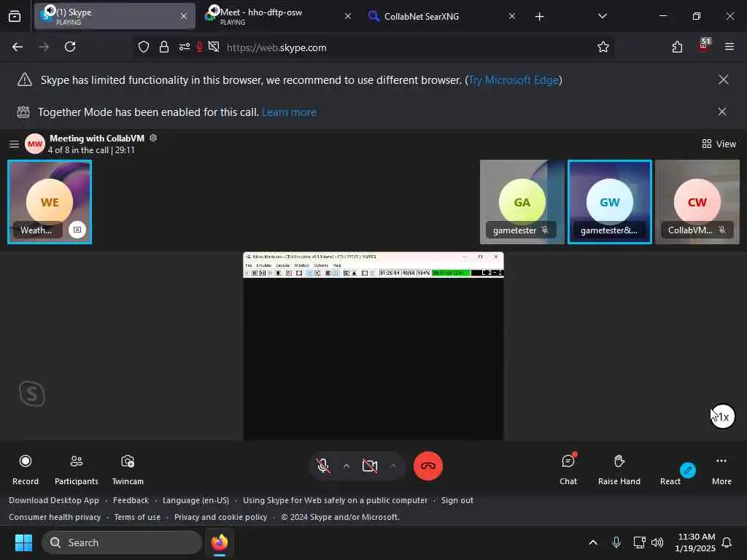Open meeting settings gear next to title
Screen dimensions: 747x560
(153, 138)
